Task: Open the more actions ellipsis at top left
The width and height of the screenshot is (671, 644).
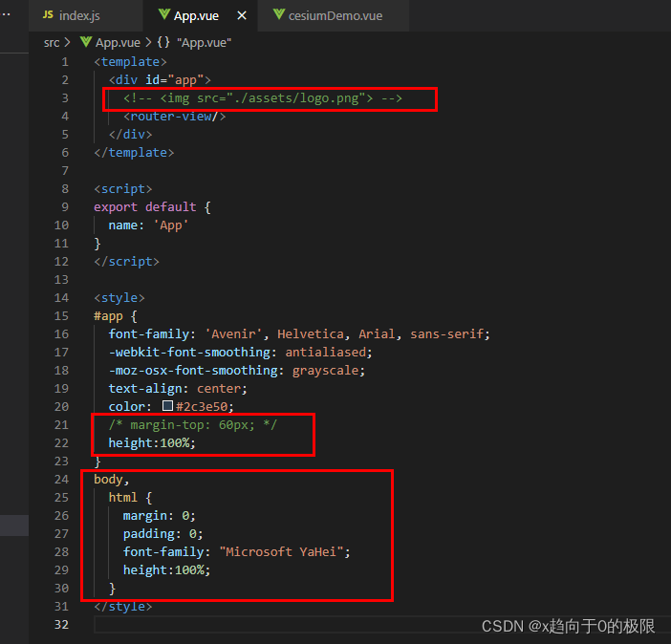Action: pos(6,14)
